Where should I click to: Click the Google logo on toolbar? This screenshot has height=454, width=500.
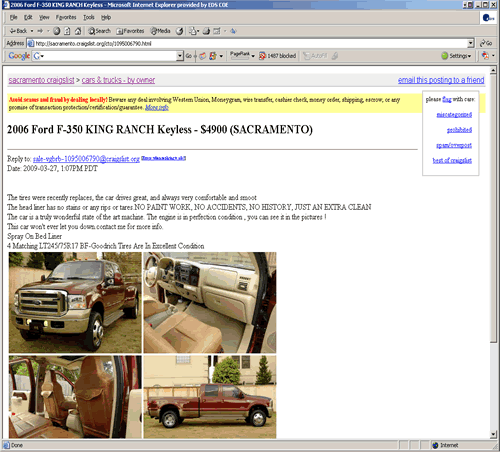(x=19, y=56)
